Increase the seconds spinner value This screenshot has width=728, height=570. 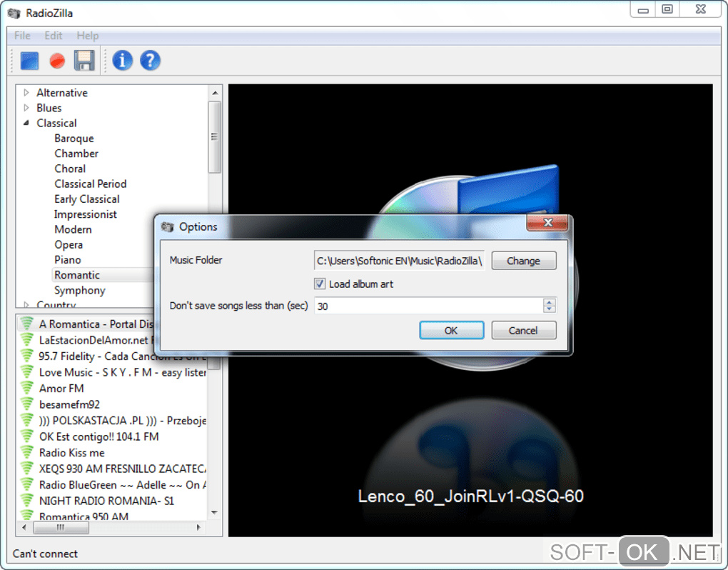coord(550,302)
